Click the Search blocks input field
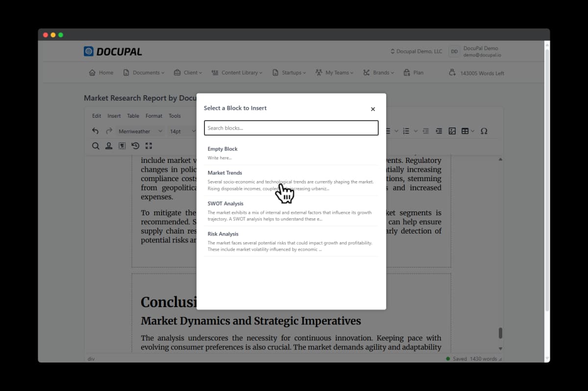Viewport: 588px width, 391px height. [291, 128]
